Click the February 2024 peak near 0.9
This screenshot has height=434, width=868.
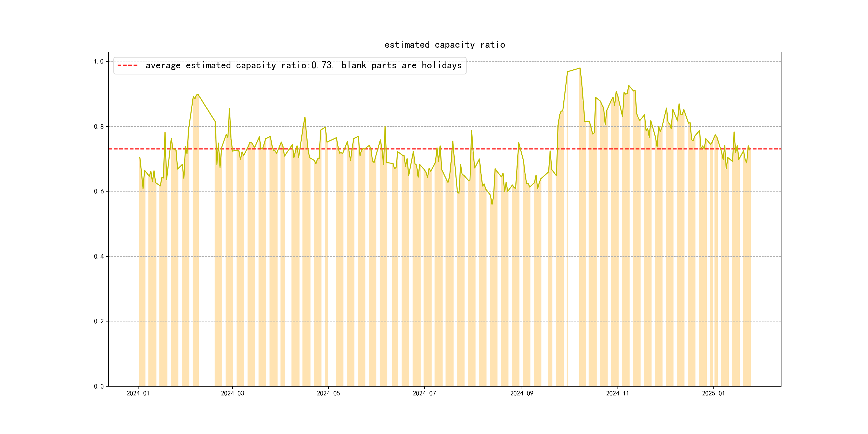pos(198,95)
